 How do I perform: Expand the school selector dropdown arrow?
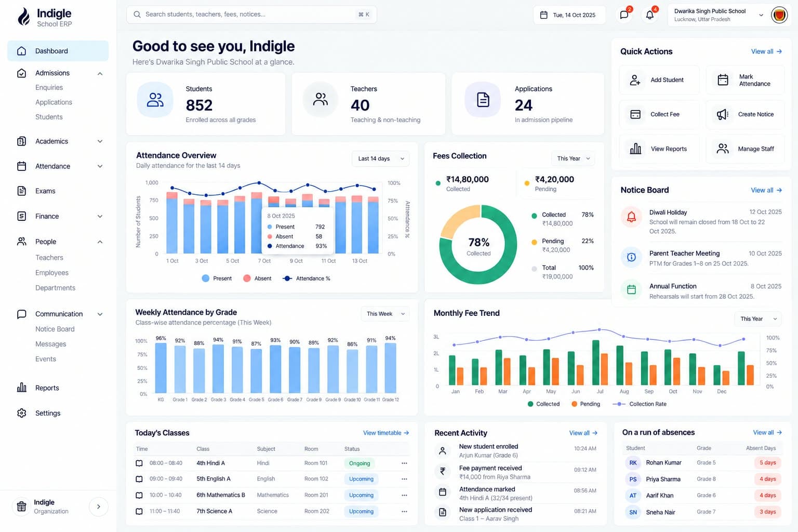[x=761, y=15]
